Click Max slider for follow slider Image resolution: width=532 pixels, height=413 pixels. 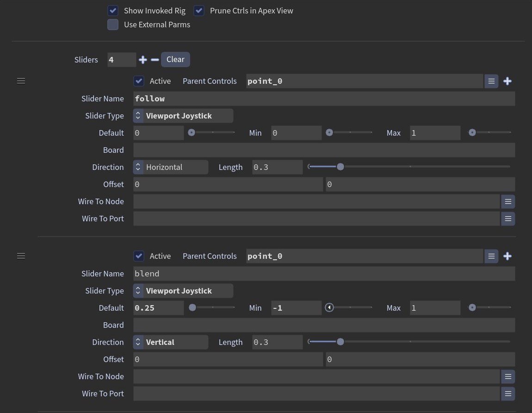pyautogui.click(x=490, y=132)
